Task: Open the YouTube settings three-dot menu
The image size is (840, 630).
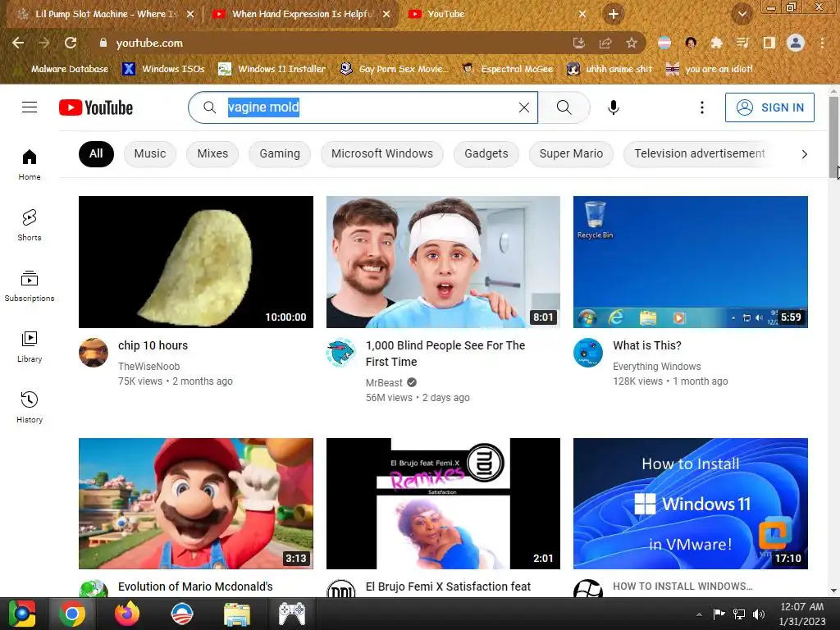Action: [x=702, y=107]
